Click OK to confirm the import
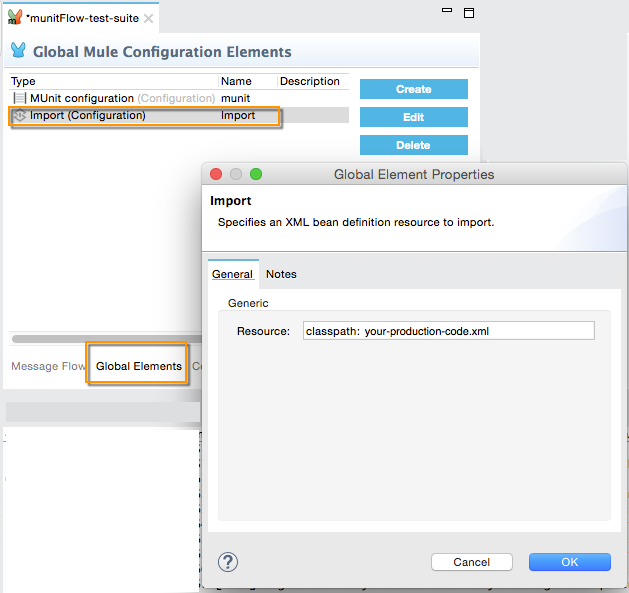This screenshot has width=629, height=593. pyautogui.click(x=570, y=562)
